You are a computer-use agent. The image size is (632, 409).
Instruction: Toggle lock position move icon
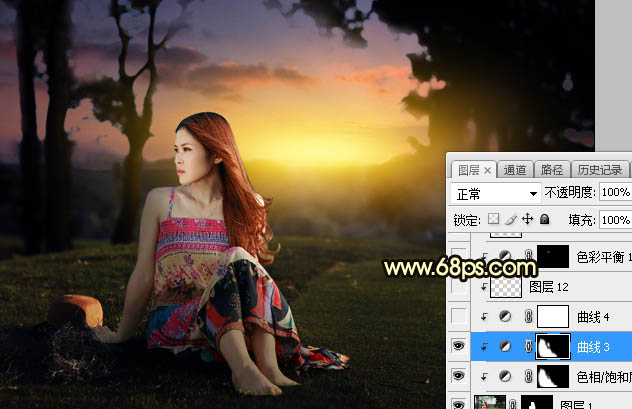[527, 219]
